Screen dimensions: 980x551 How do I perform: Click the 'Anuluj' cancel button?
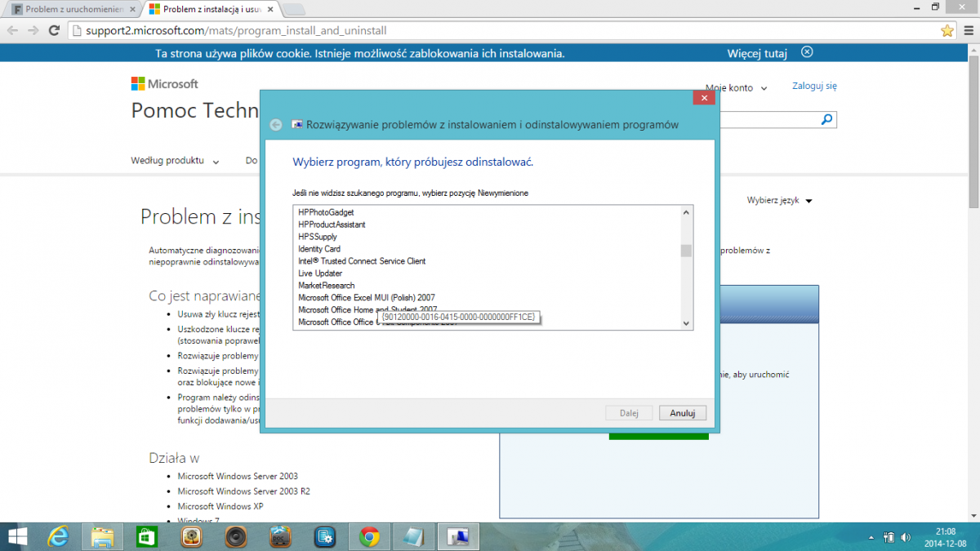[x=683, y=413]
